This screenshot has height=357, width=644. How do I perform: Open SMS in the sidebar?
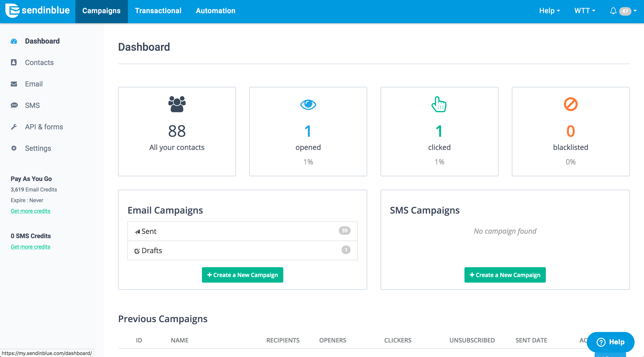(32, 105)
